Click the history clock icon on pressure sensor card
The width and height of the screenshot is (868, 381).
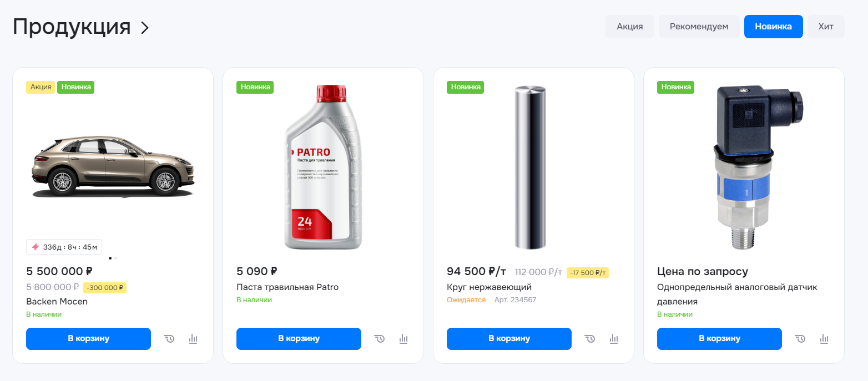tap(800, 338)
